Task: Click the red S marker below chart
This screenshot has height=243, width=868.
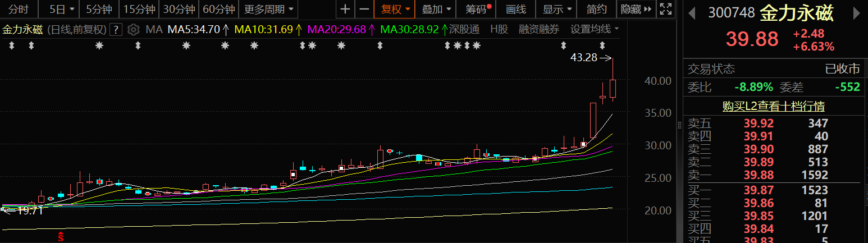Action: pyautogui.click(x=61, y=237)
